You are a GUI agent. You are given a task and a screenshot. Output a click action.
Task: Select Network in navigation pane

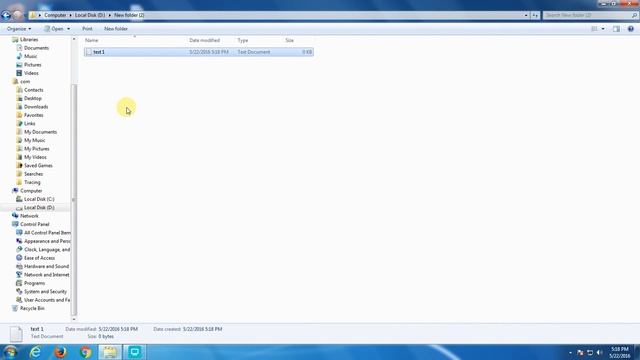[x=29, y=216]
